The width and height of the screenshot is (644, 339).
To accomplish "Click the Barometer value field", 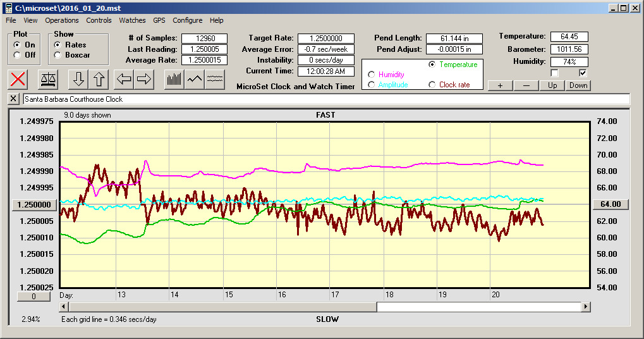I will tap(569, 49).
